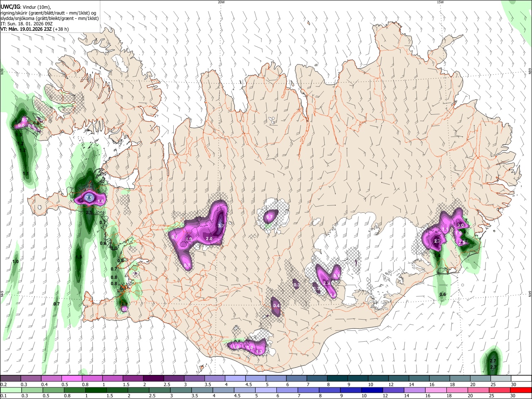Select the dark teal 8 snow legend swatch
Viewport: 532px width, 399px height.
(x=337, y=379)
